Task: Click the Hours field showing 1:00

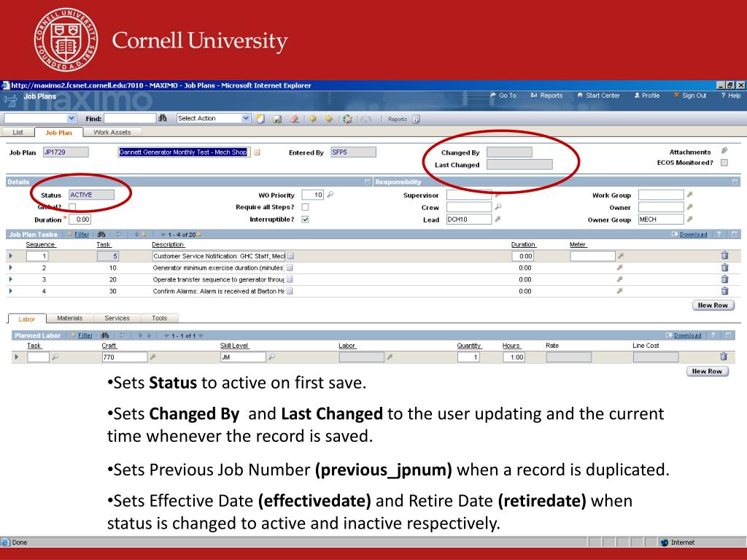Action: point(514,357)
